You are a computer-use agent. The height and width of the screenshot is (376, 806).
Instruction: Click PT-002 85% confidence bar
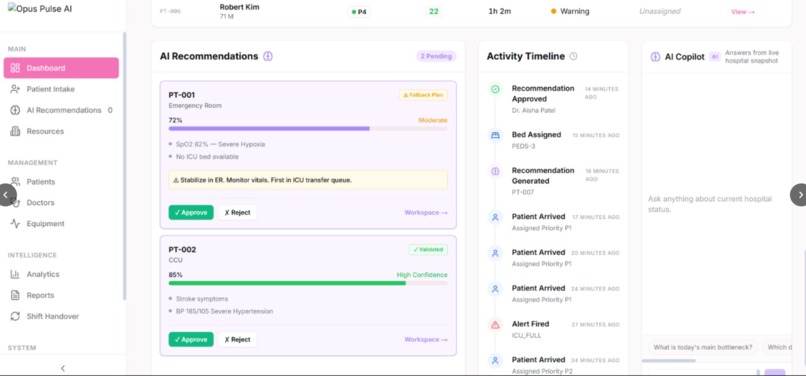pos(308,283)
